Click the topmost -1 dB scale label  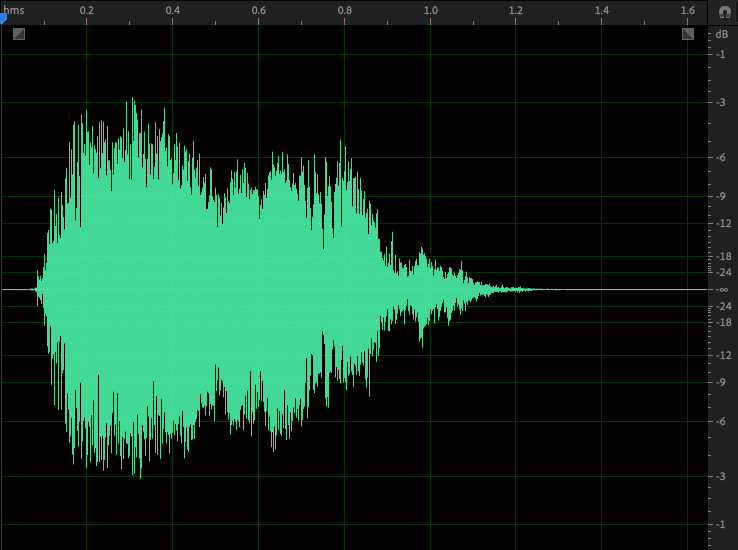tap(722, 54)
